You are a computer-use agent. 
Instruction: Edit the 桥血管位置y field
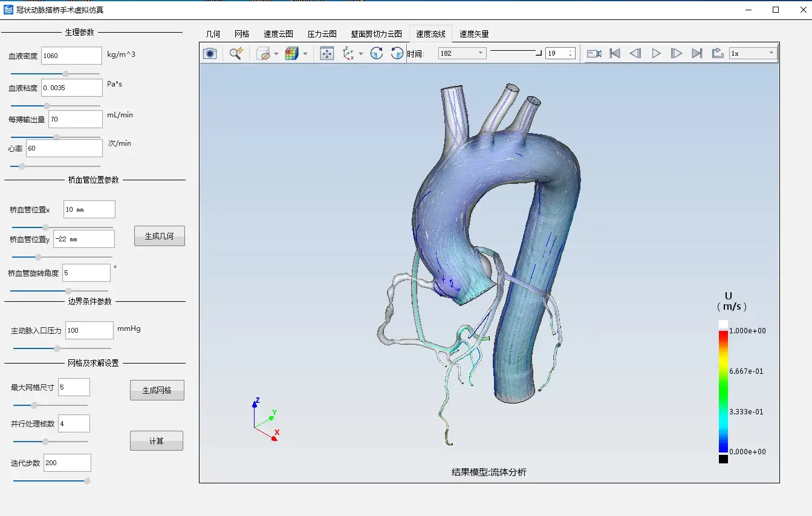pyautogui.click(x=84, y=239)
